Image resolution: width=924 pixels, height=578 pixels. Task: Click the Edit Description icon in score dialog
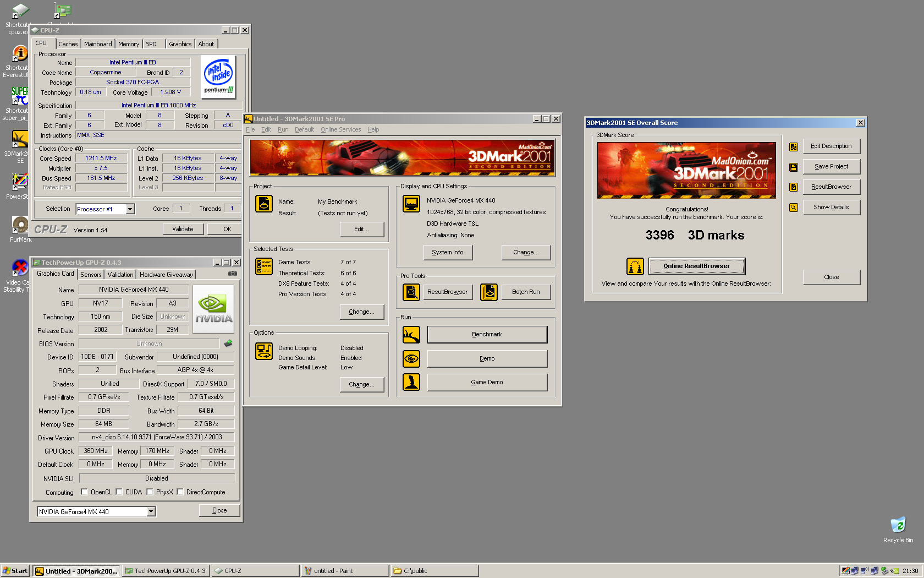794,147
